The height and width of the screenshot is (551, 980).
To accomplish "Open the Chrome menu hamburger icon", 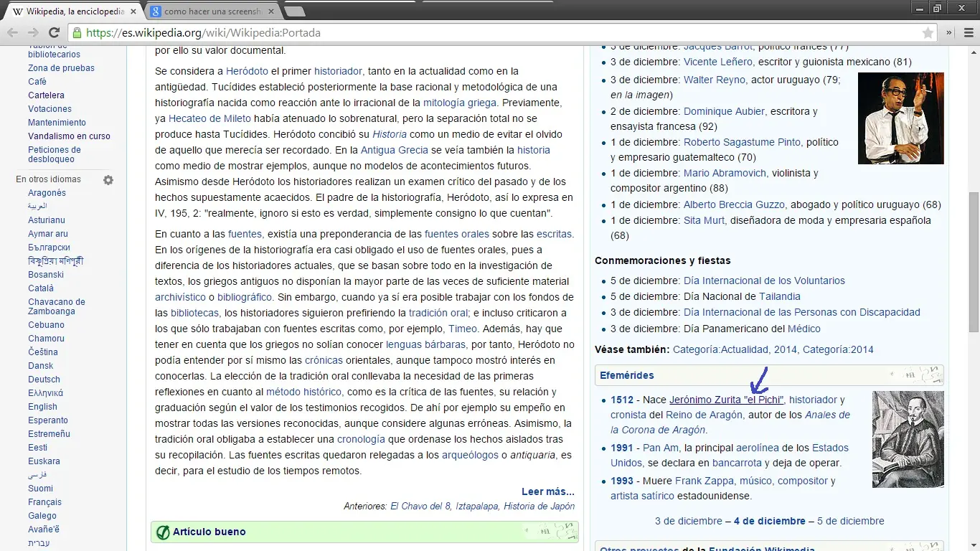I will (x=967, y=32).
